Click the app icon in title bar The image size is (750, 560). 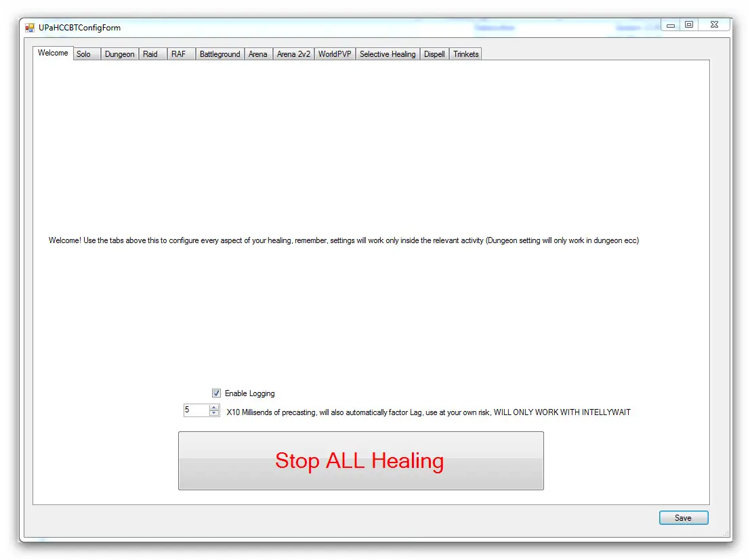click(x=30, y=28)
